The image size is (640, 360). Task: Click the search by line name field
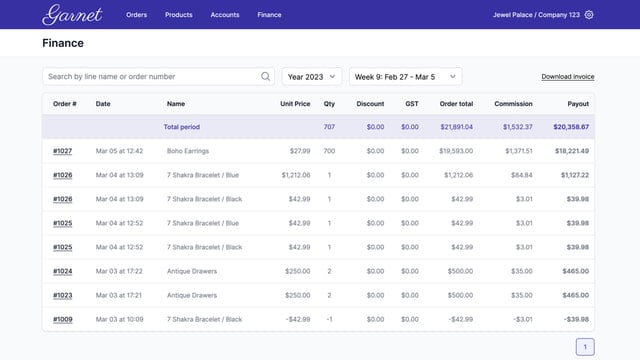(x=158, y=77)
